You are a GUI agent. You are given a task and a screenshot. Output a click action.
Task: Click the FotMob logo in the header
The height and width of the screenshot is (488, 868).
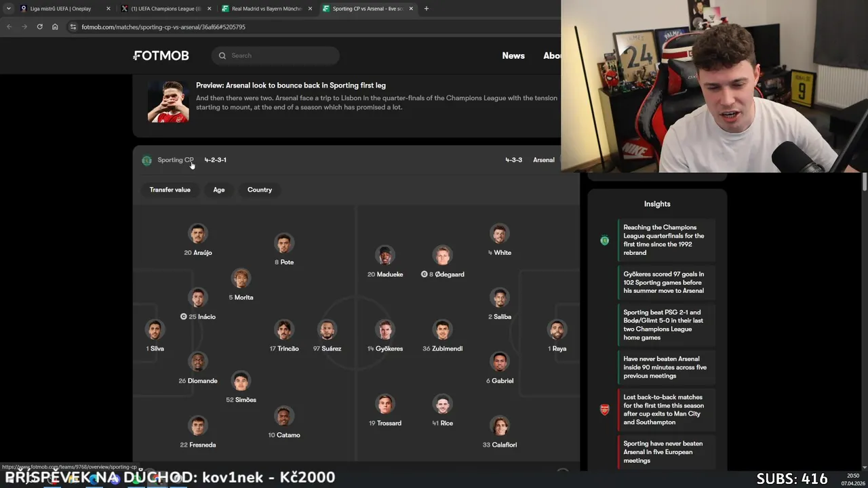(161, 56)
